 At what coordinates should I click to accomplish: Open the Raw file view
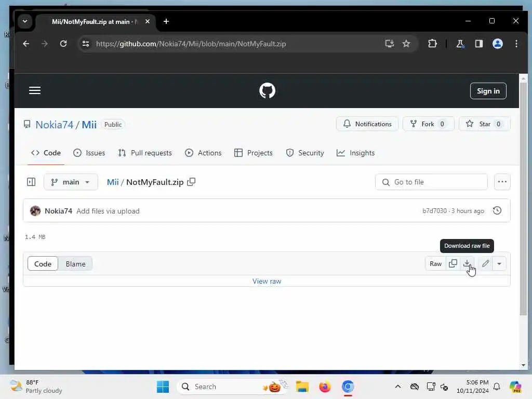pyautogui.click(x=436, y=263)
